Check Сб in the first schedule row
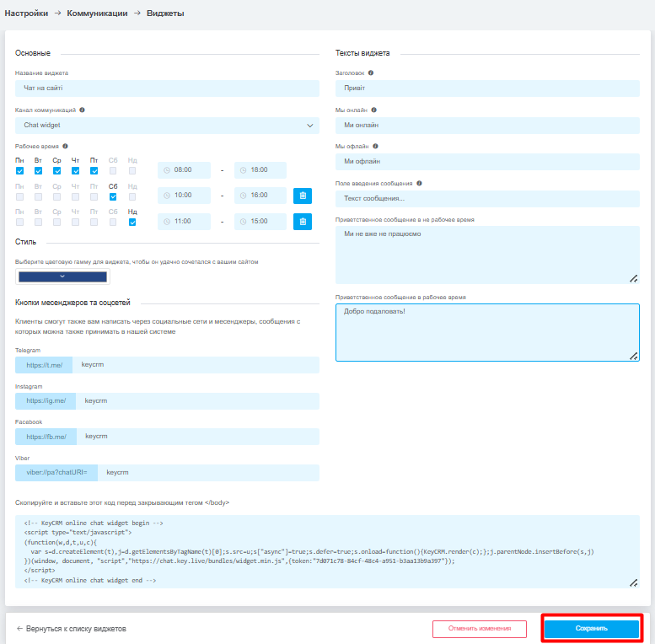Screen dimensions: 655x644 pos(113,171)
